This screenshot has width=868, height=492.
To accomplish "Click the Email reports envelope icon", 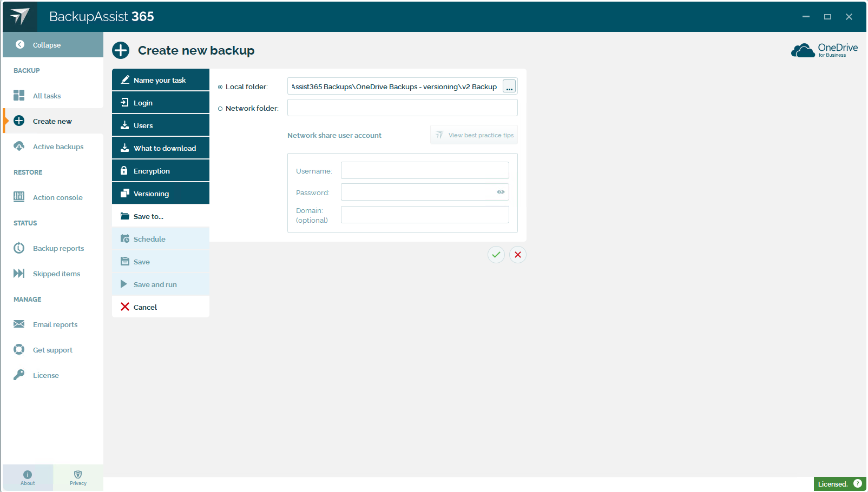I will click(x=19, y=324).
